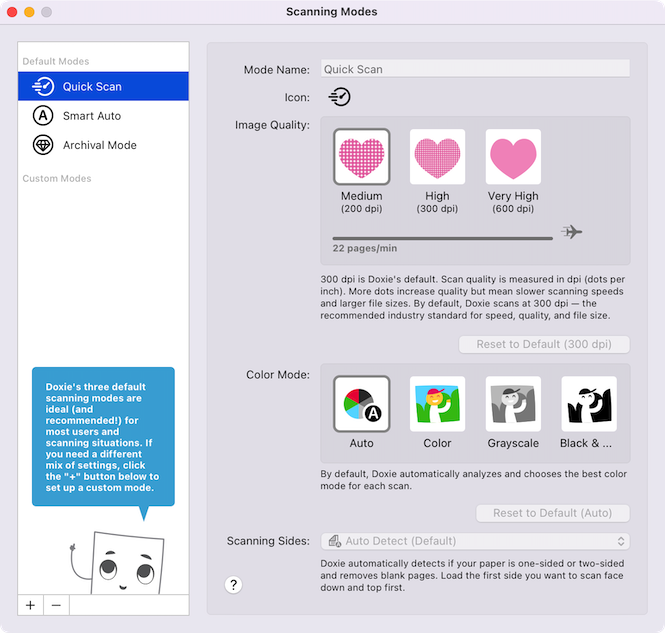665x633 pixels.
Task: Select Auto color mode tile
Action: tap(361, 404)
